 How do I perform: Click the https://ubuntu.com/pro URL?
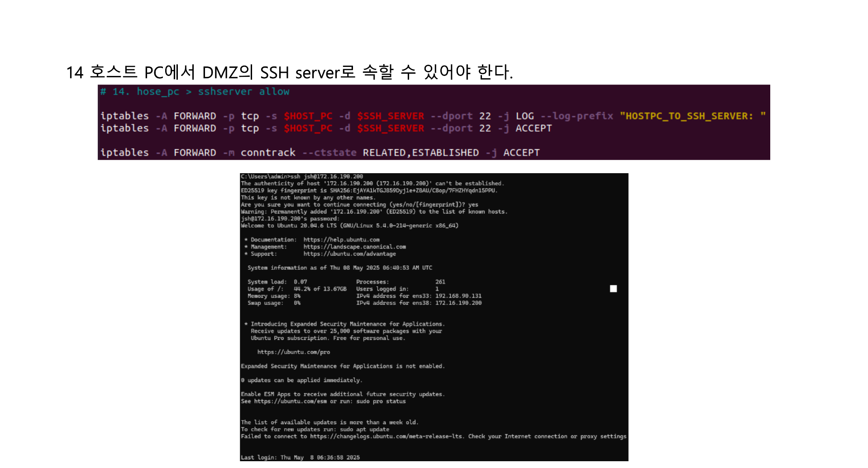pyautogui.click(x=293, y=352)
